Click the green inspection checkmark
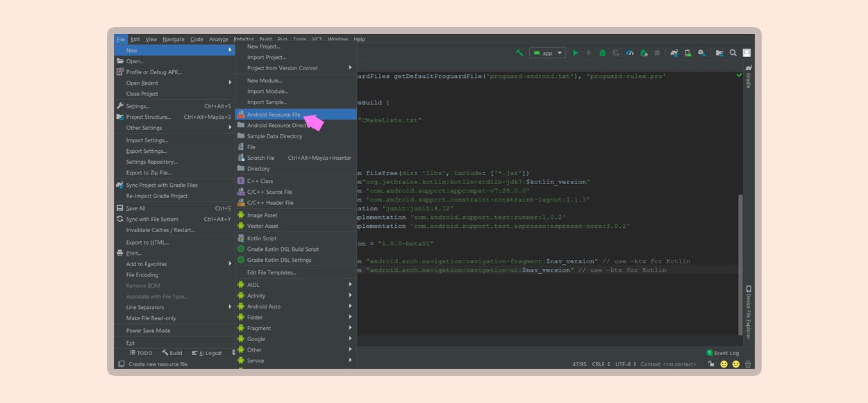Image resolution: width=868 pixels, height=403 pixels. 739,75
